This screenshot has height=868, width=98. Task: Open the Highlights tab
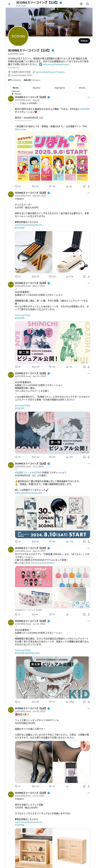(x=60, y=88)
